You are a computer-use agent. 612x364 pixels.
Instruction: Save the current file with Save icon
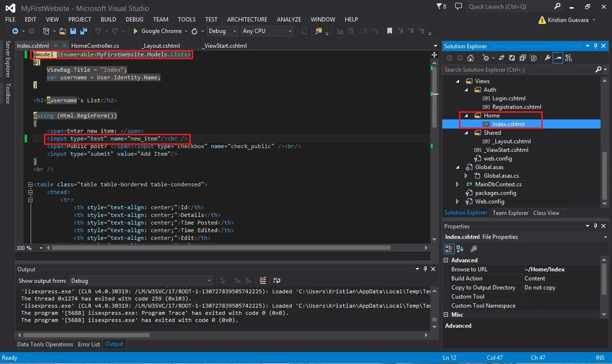(x=73, y=31)
